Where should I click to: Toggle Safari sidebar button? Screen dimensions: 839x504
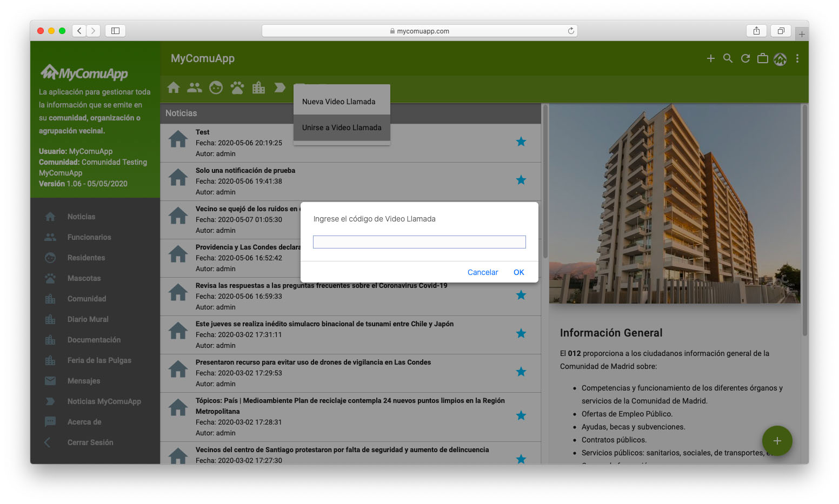(x=115, y=31)
